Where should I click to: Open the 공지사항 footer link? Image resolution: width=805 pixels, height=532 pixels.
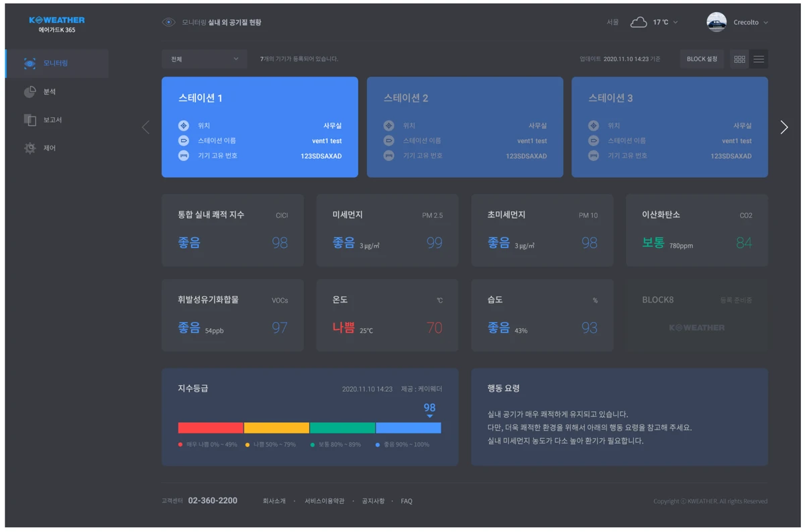click(x=373, y=501)
